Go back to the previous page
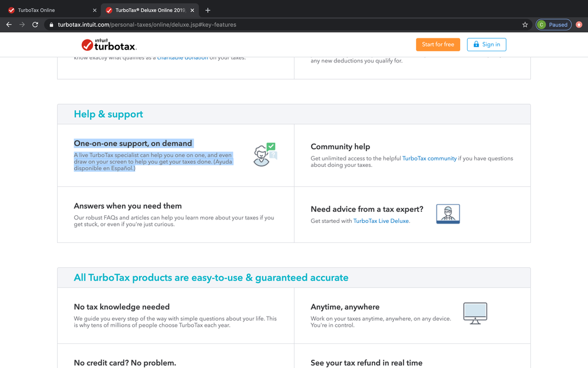 [9, 25]
